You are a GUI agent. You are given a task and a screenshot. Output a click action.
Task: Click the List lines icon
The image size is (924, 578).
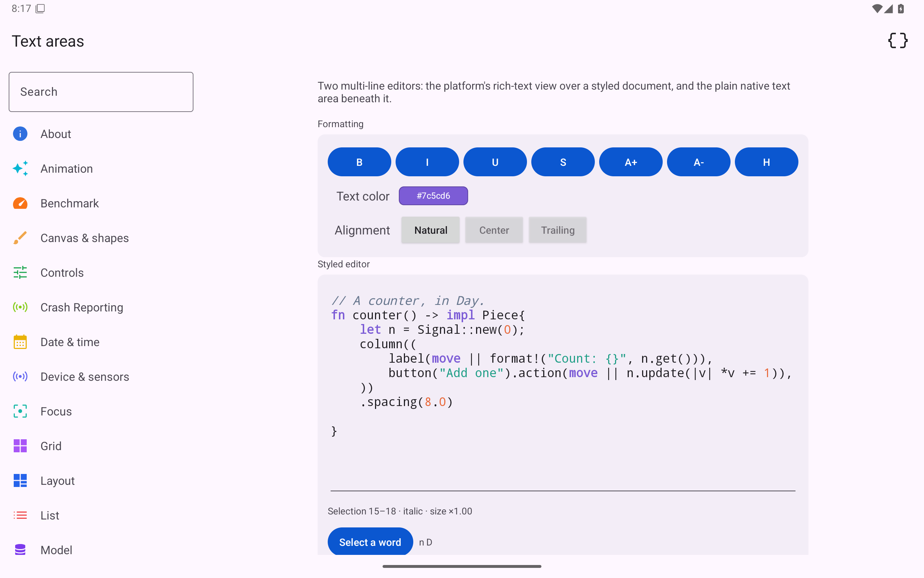coord(20,515)
